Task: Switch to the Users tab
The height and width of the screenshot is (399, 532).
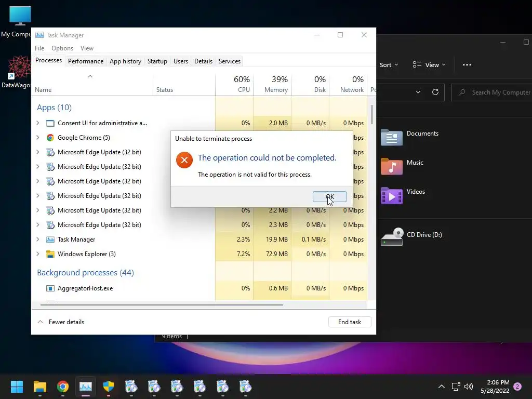Action: coord(180,61)
